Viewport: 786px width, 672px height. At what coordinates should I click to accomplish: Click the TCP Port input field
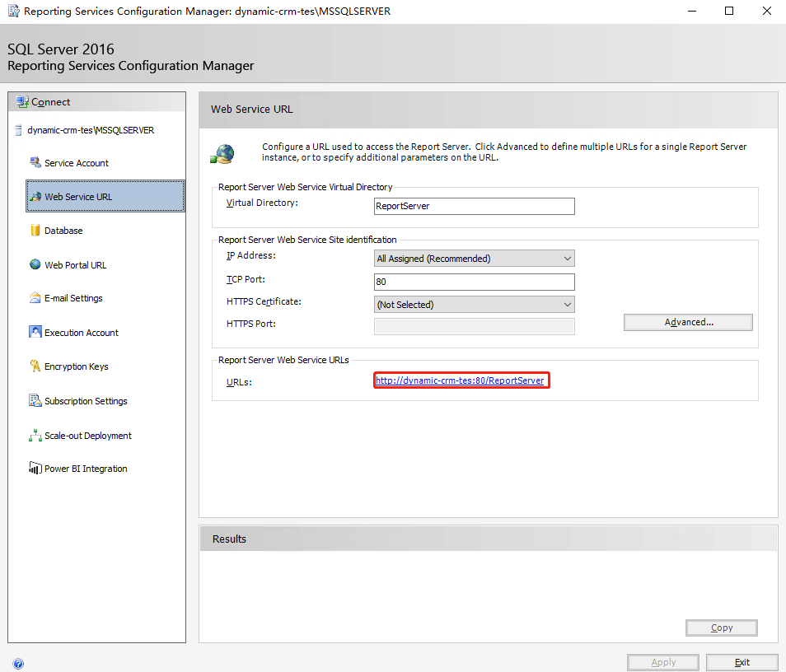point(475,282)
